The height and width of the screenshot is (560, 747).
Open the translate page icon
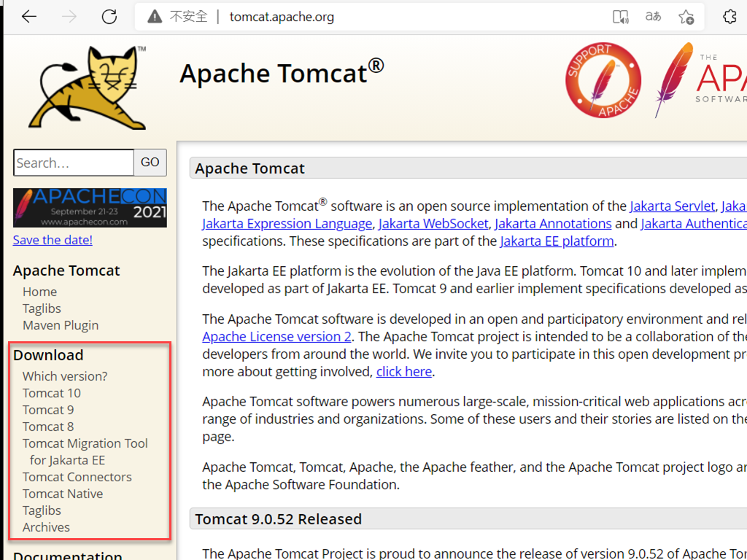653,16
